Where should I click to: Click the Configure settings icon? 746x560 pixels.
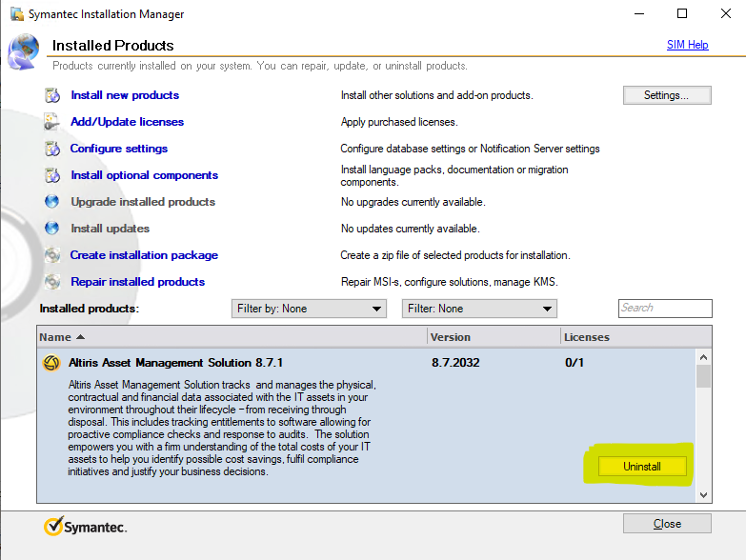51,149
